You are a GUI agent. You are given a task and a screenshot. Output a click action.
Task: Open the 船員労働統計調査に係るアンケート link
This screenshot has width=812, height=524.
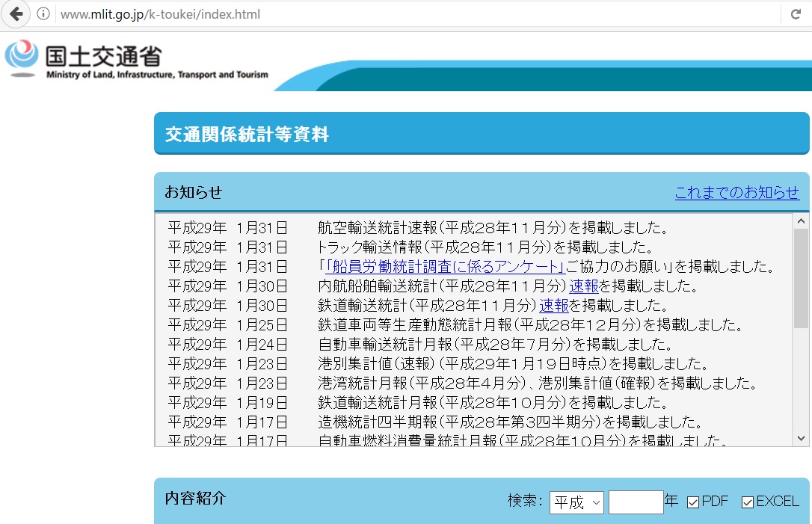(444, 267)
